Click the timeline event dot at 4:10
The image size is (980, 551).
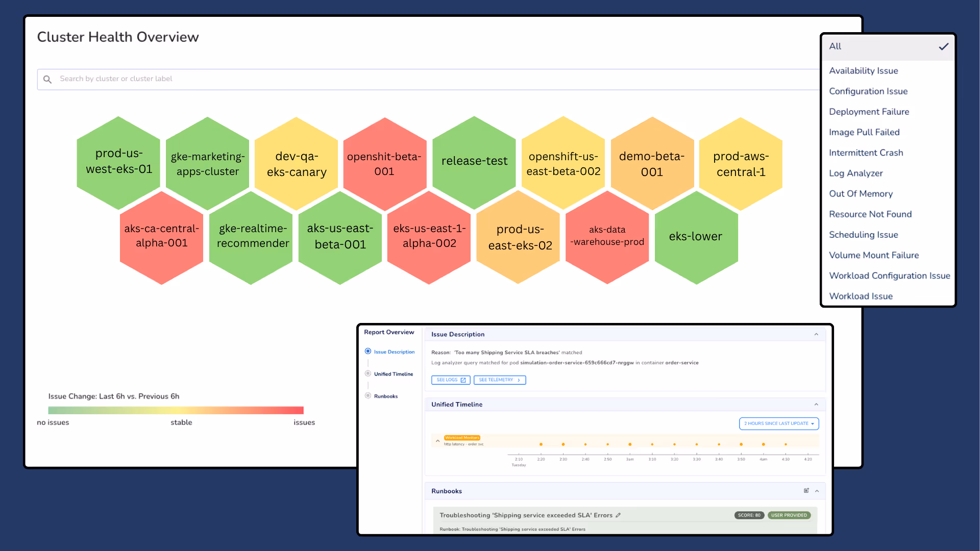786,444
